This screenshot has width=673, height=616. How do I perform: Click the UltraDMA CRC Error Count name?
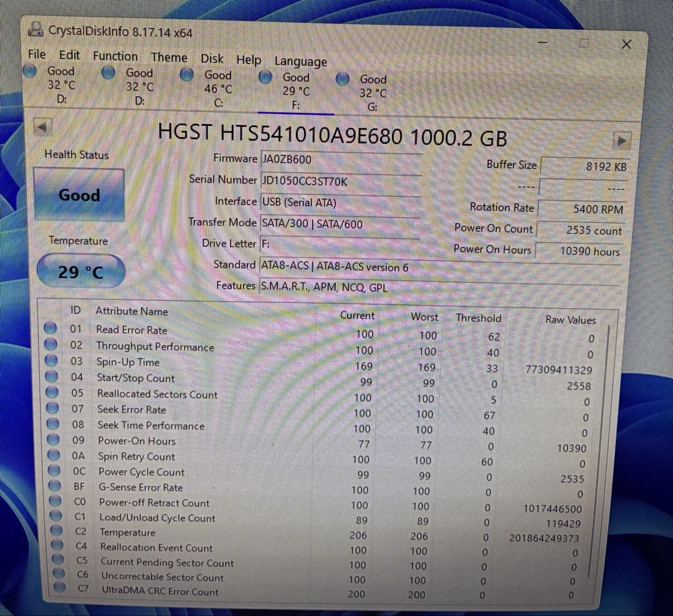160,591
